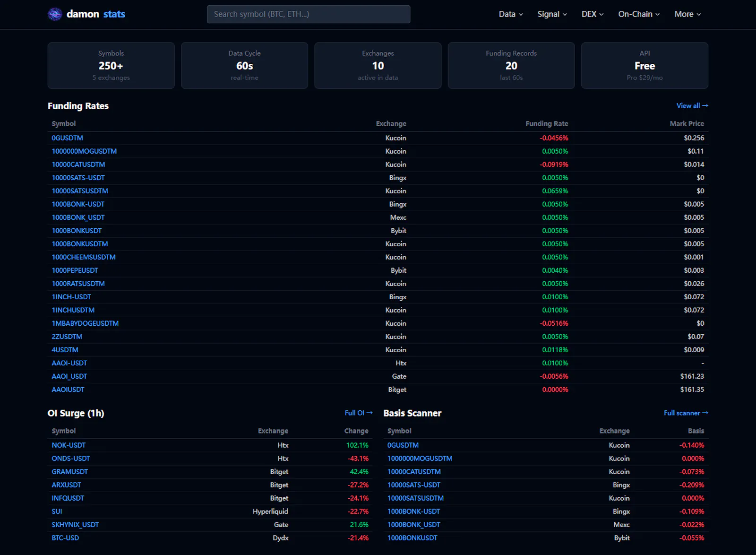This screenshot has height=555, width=756.
Task: Click the 0.0659% funding rate value
Action: 555,191
